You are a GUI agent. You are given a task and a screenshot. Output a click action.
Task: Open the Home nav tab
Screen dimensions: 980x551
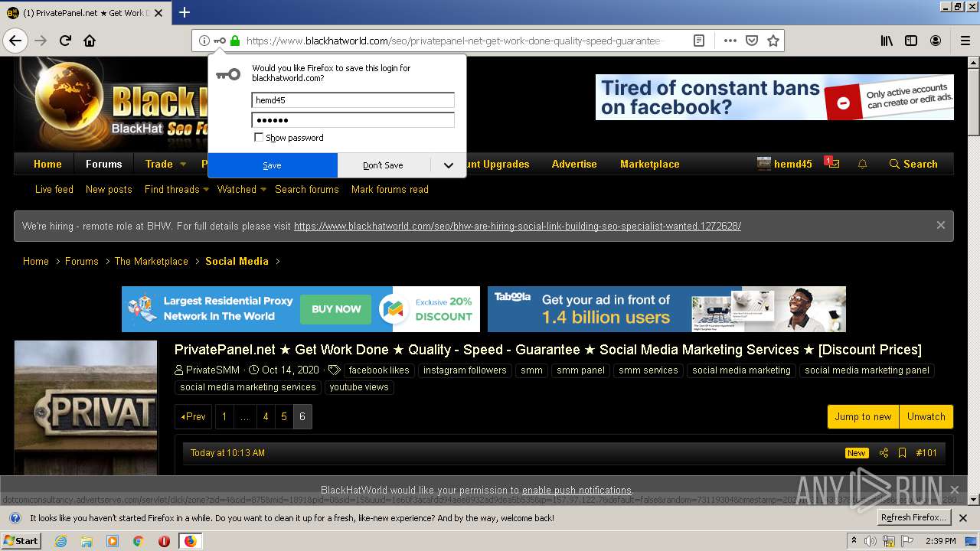pos(47,164)
